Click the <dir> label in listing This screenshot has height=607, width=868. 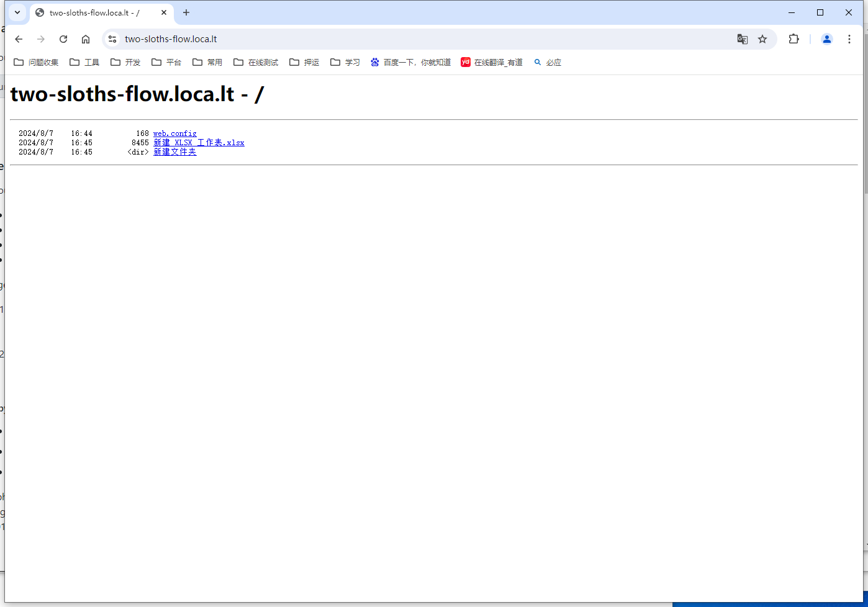(x=138, y=152)
